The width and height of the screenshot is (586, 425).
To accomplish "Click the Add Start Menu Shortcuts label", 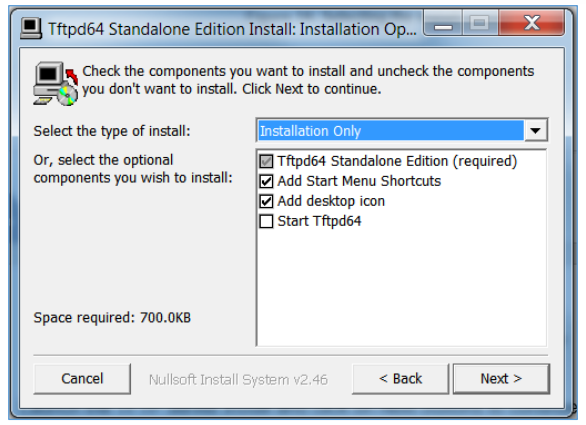I will [359, 181].
